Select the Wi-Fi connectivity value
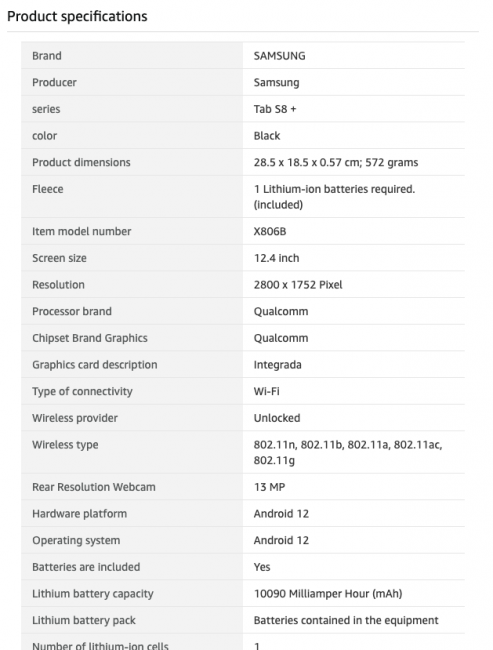 pos(267,391)
